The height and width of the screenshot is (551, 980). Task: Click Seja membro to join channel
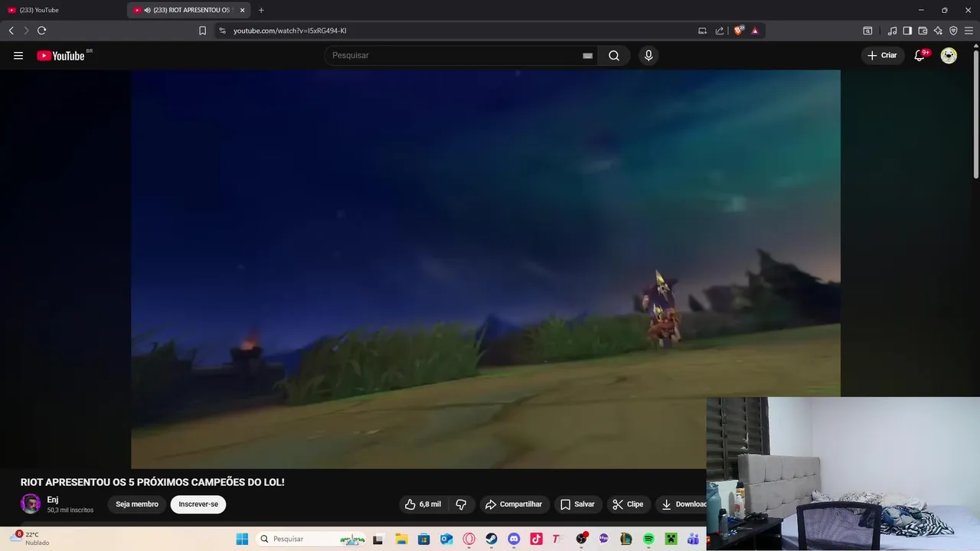[137, 504]
